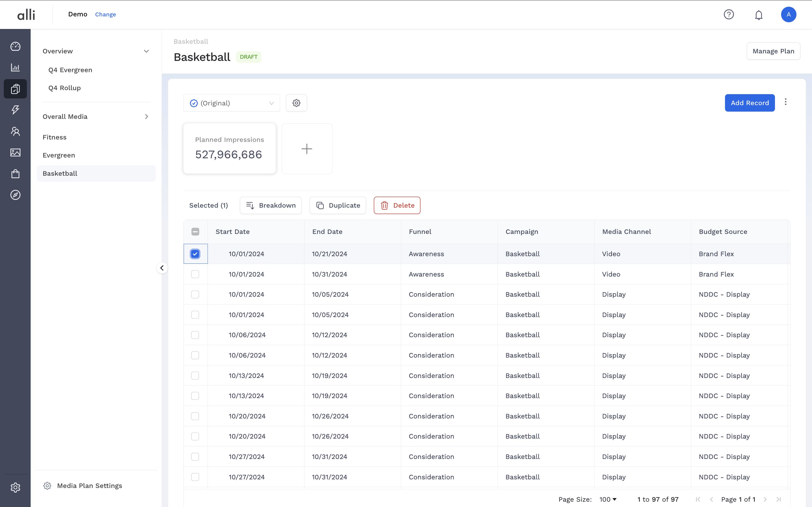The width and height of the screenshot is (812, 507).
Task: Toggle the header select-all checkbox
Action: tap(195, 232)
